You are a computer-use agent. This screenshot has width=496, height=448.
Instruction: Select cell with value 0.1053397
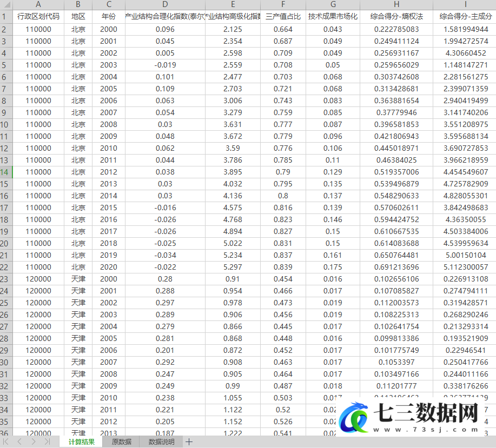point(396,363)
